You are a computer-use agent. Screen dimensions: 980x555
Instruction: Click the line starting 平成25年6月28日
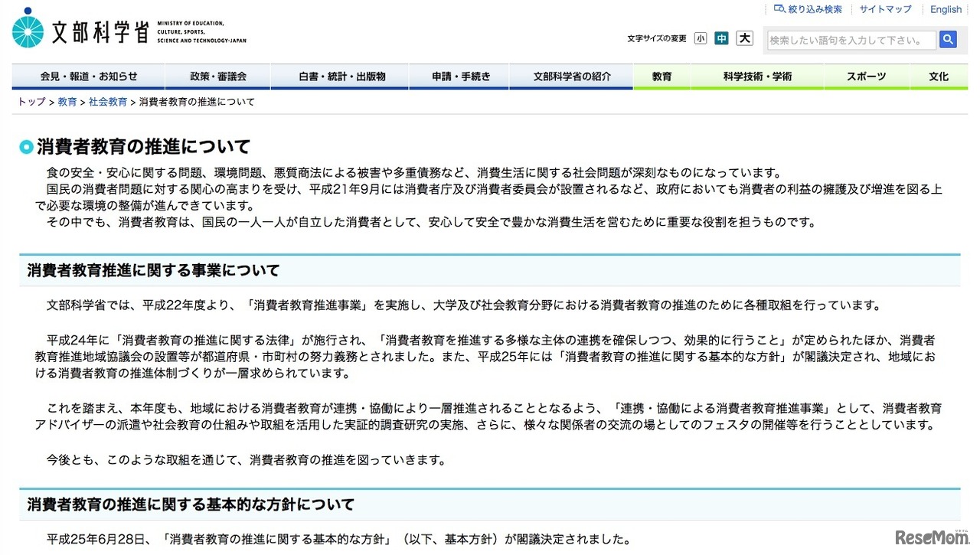338,540
